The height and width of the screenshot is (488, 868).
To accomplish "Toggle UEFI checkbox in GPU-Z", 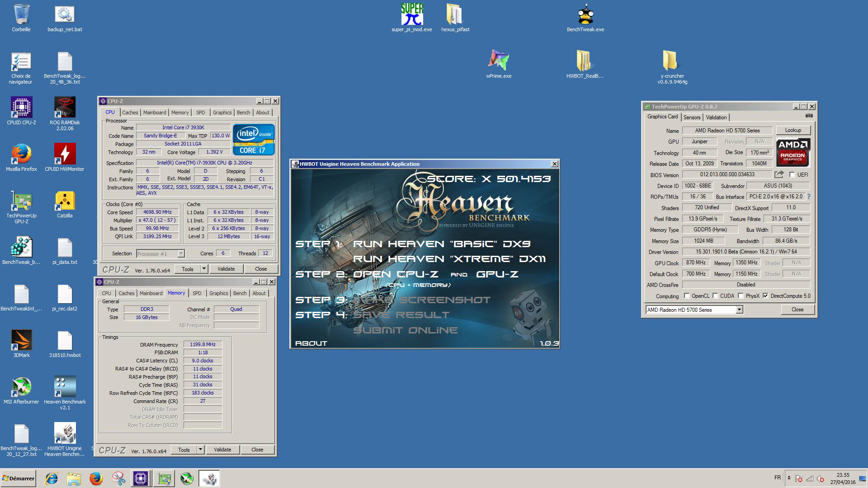I will point(792,174).
